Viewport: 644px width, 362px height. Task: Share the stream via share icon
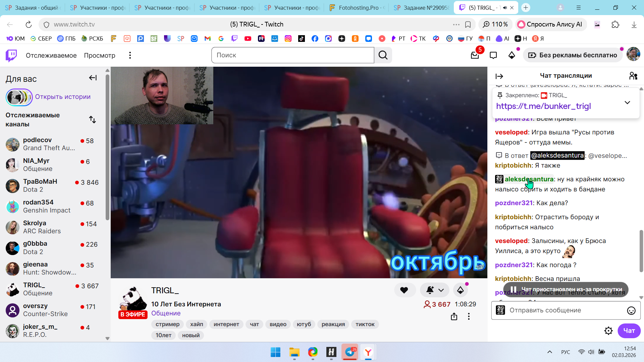(x=454, y=316)
